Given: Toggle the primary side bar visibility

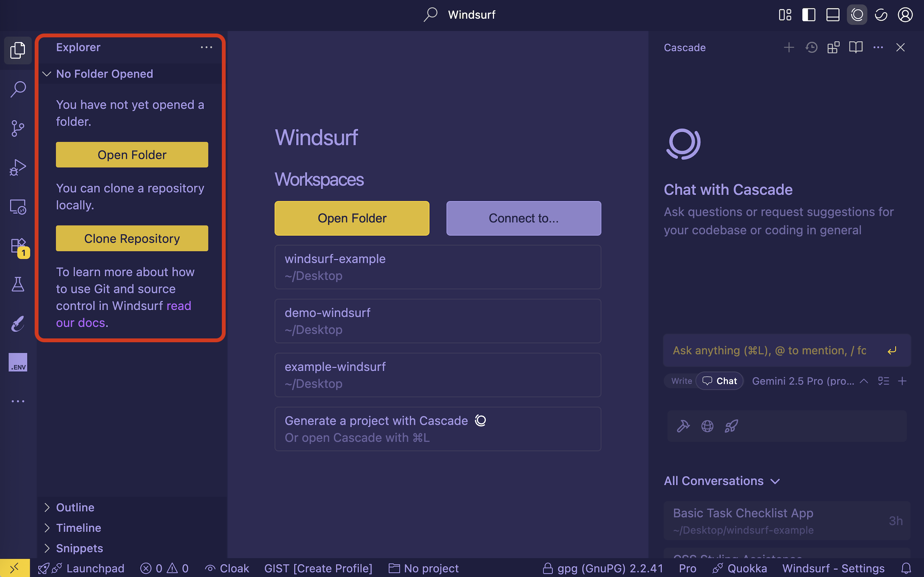Looking at the screenshot, I should click(808, 15).
